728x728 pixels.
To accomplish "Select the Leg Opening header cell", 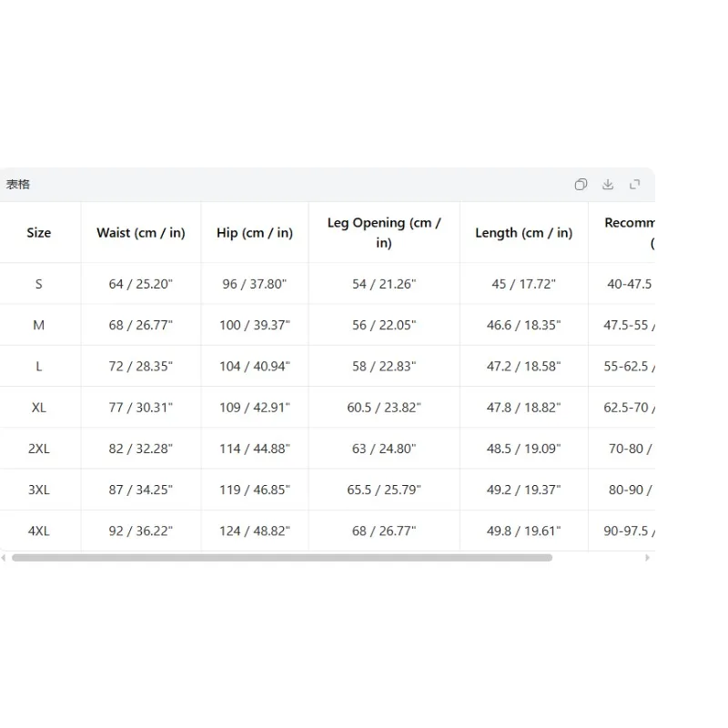I will pos(384,233).
